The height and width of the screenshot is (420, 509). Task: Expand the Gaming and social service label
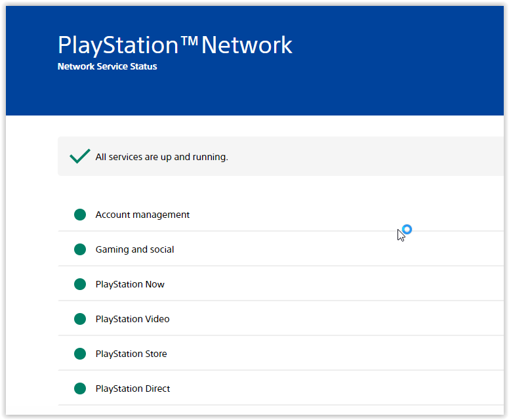pos(134,249)
